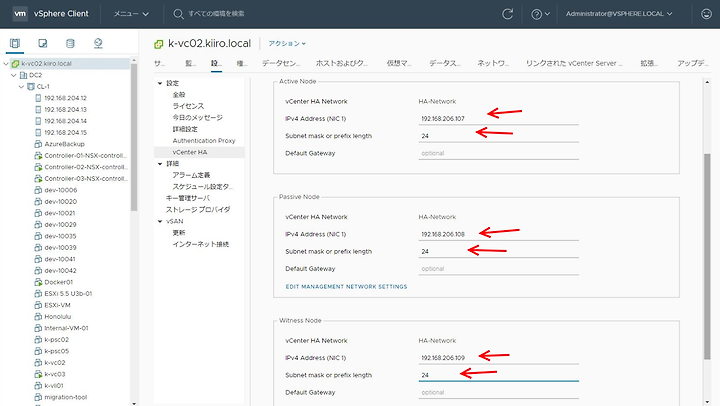Viewport: 720px width, 406px height.
Task: Click the vm logo in header
Action: [20, 14]
